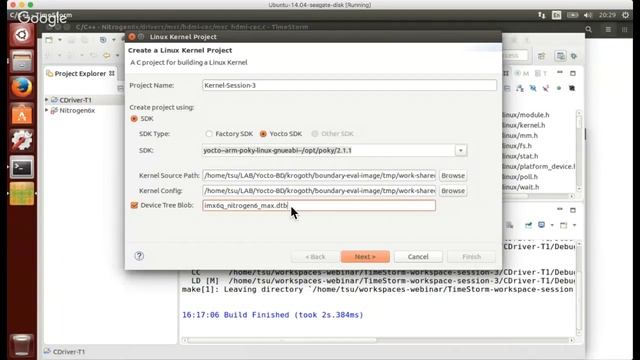Click the dialog help question mark icon
Image resolution: width=640 pixels, height=360 pixels.
coord(139,256)
